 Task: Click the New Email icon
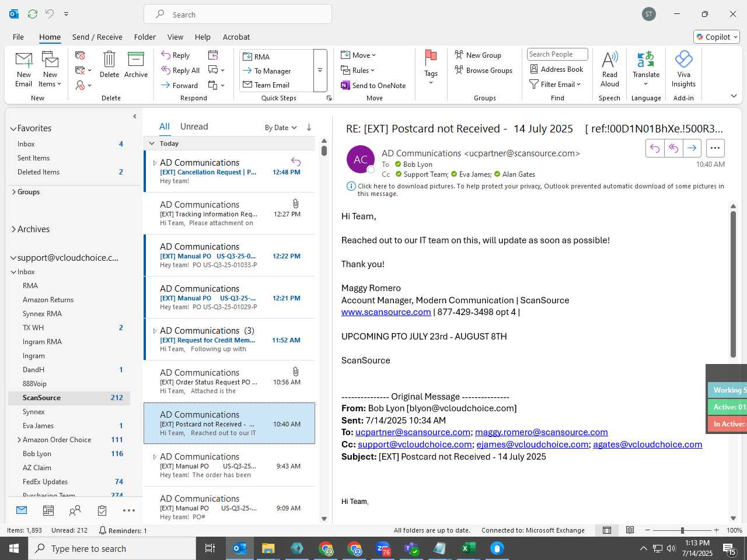(24, 69)
